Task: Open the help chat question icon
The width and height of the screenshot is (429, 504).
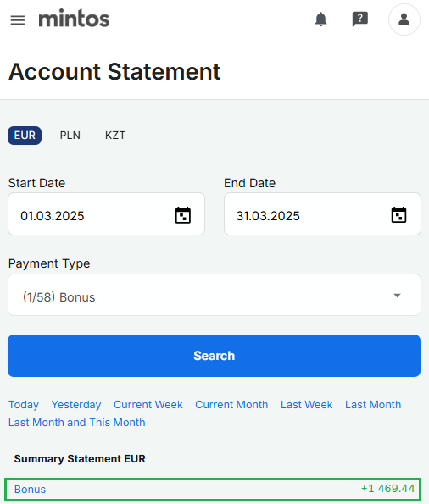Action: coord(359,19)
